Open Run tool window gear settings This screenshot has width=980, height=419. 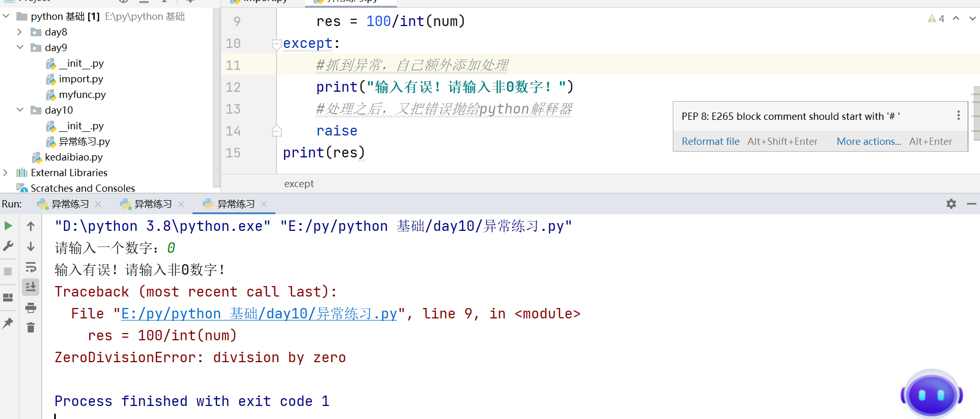point(951,204)
